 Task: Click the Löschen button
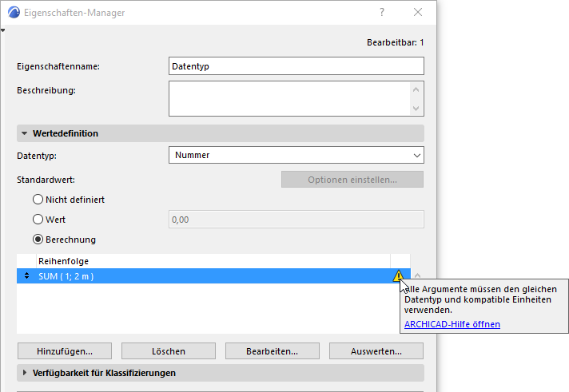169,351
